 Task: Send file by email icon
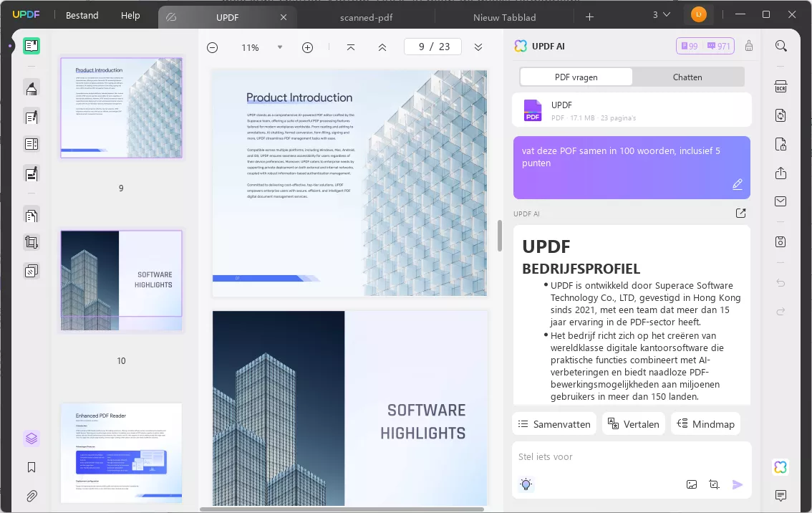point(781,201)
